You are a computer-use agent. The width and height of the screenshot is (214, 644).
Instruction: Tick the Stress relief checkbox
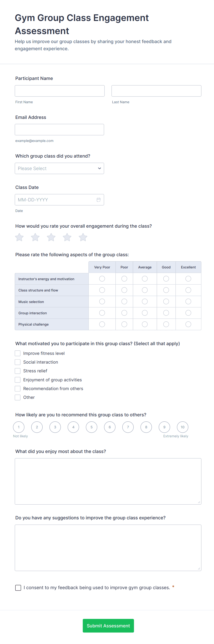coord(18,371)
